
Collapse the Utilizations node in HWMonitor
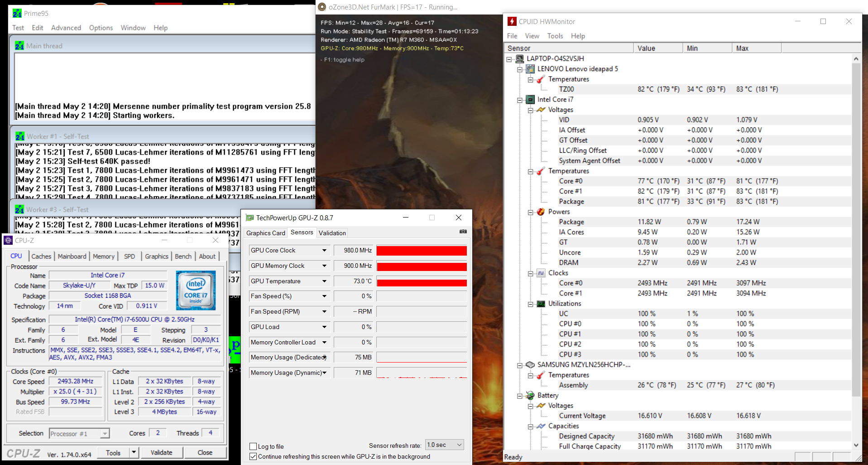point(530,304)
